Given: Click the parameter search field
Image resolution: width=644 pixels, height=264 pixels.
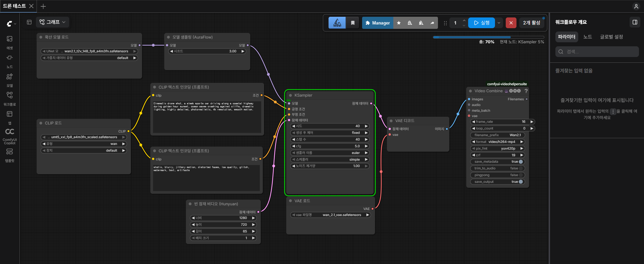Looking at the screenshot, I should (x=597, y=52).
